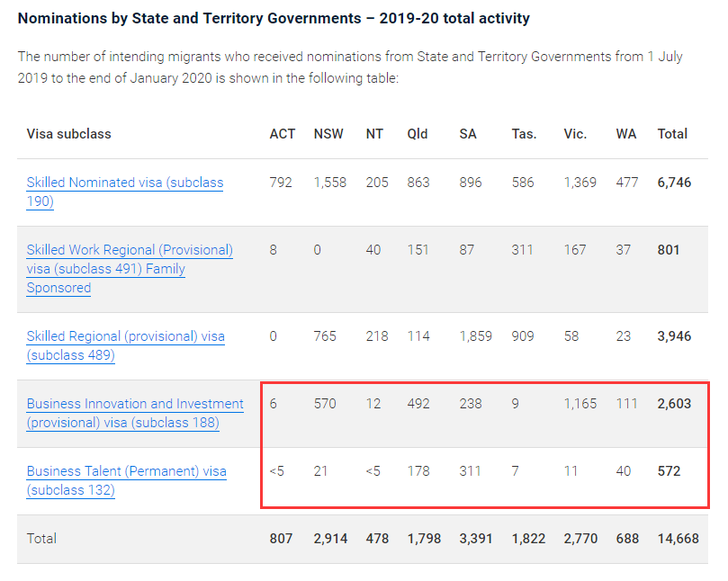The image size is (728, 581).
Task: Select the ACT column header
Action: (282, 134)
